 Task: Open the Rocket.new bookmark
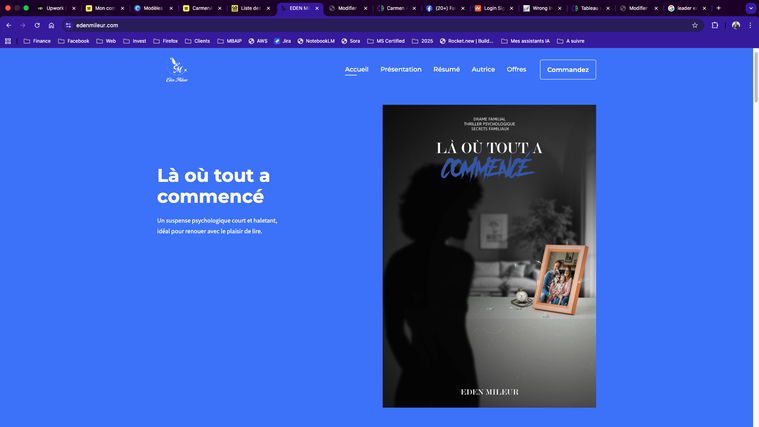tap(466, 41)
